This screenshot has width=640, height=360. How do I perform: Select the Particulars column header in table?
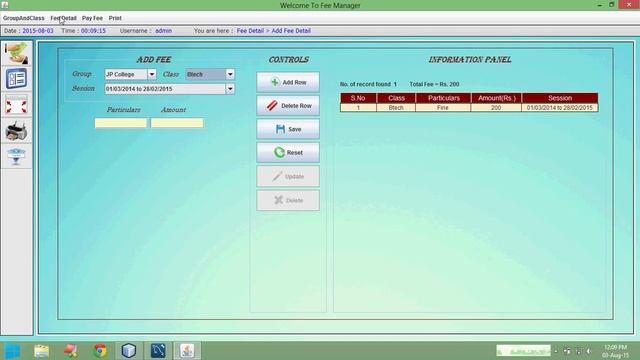pyautogui.click(x=444, y=98)
